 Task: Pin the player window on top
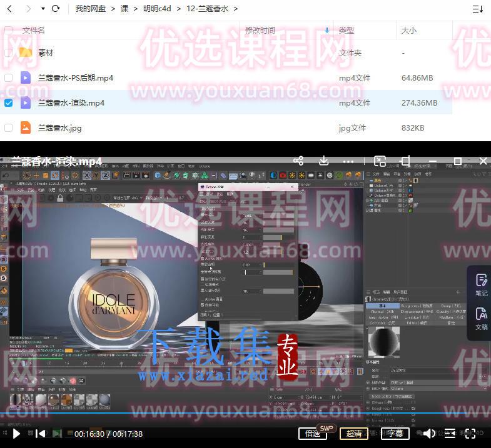click(406, 161)
